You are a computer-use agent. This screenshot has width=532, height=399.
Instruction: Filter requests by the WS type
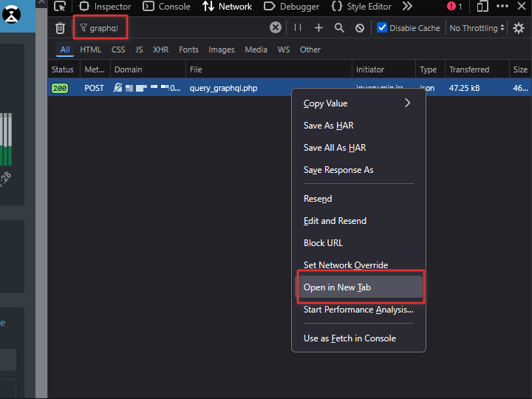tap(284, 50)
